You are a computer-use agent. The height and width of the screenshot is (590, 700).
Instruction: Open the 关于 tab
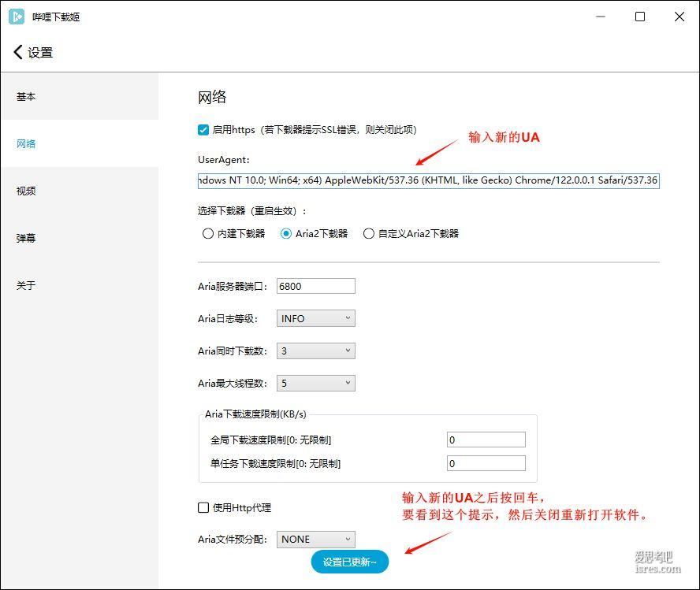click(x=27, y=285)
